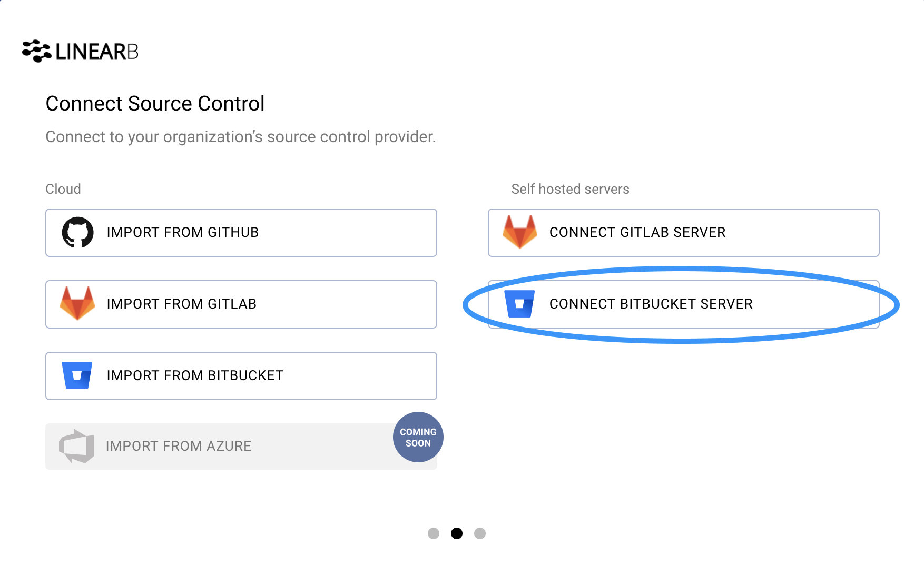Click the Connect Source Control heading

coord(155,104)
